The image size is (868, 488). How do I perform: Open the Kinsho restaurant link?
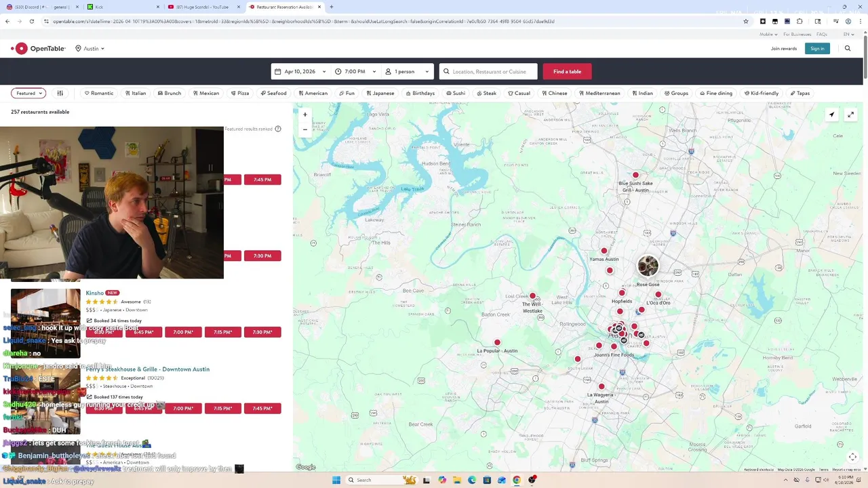[94, 293]
